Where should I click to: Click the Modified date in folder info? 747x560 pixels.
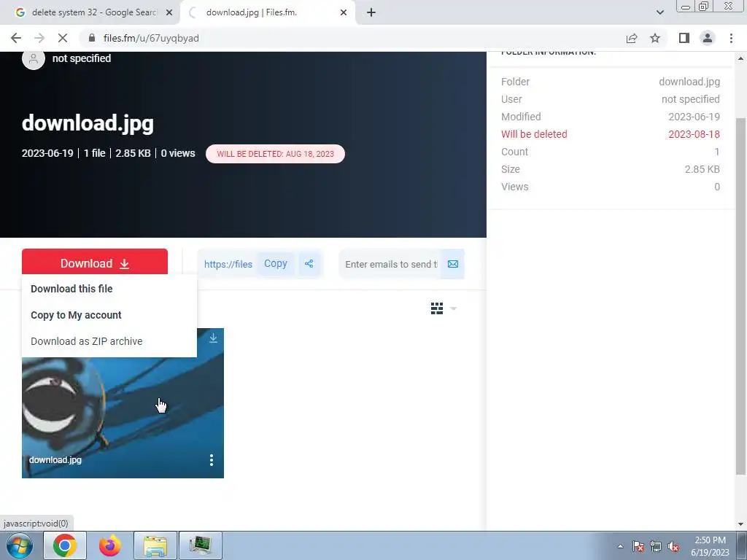694,117
